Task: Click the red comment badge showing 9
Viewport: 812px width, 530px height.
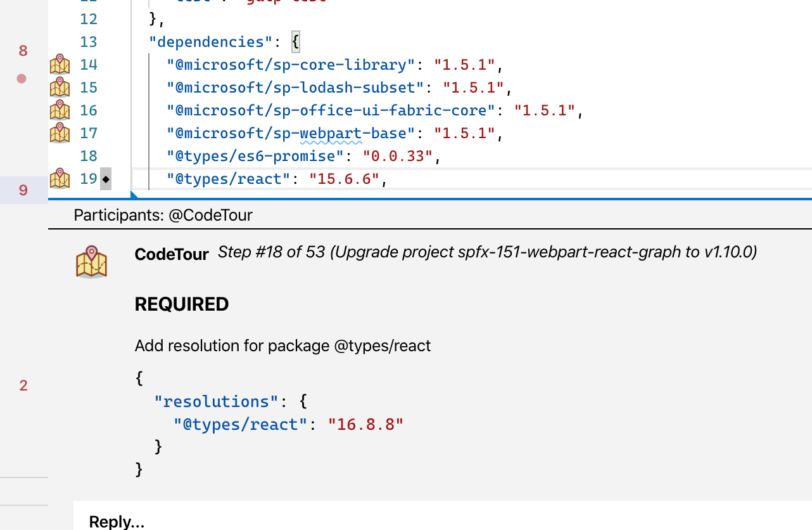Action: tap(23, 190)
